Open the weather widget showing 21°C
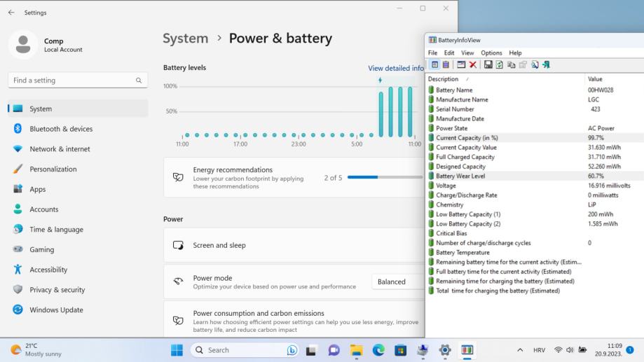 point(36,349)
